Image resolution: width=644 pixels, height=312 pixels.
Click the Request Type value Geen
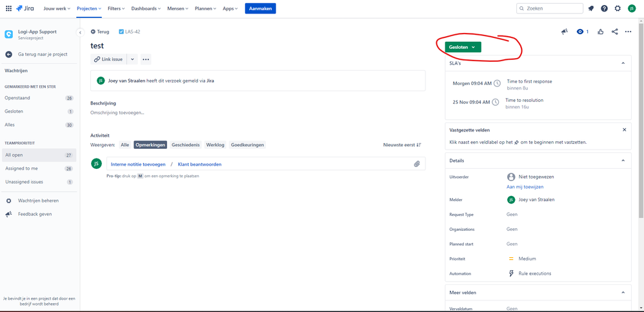512,214
